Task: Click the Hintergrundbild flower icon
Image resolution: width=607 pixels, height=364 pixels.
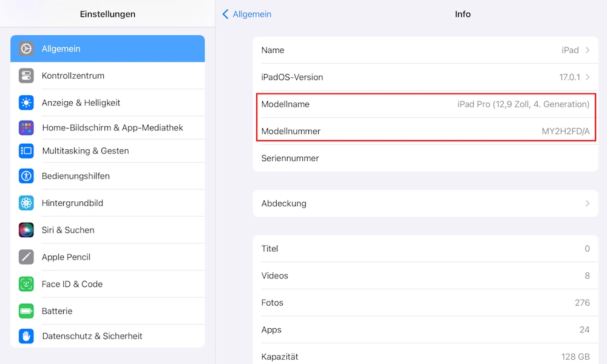Action: (x=26, y=203)
